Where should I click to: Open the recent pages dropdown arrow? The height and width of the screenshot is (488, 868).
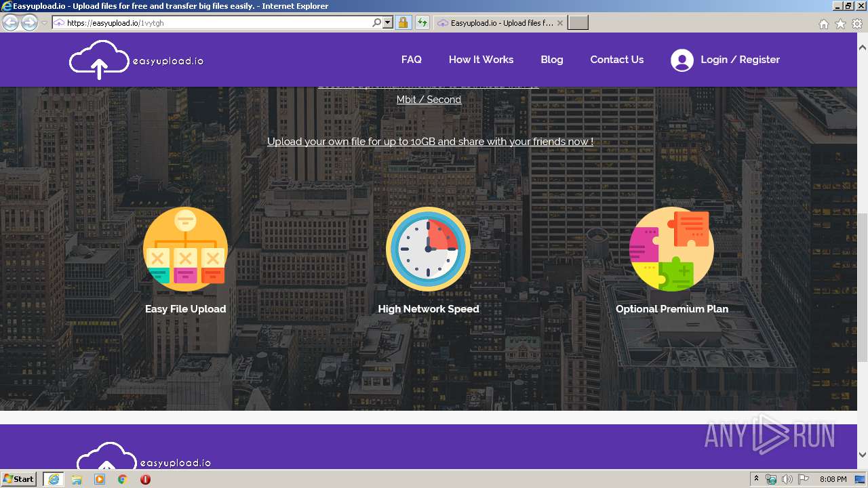pos(44,23)
